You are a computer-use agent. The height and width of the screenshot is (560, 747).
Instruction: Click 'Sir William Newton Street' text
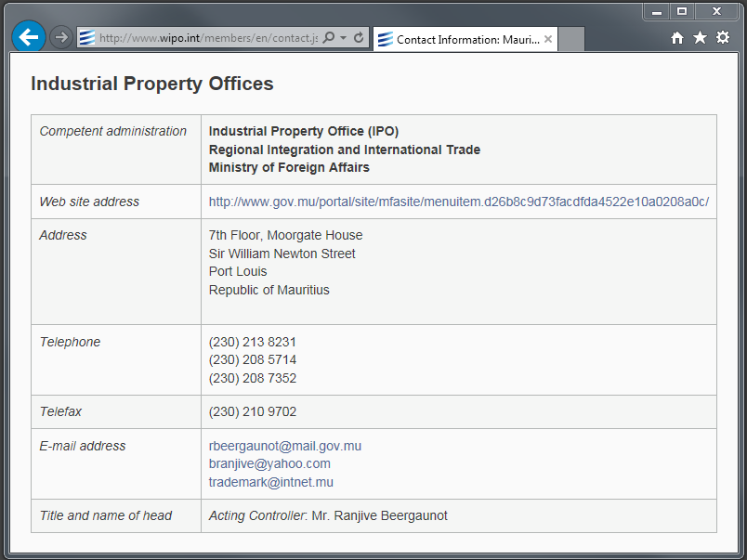pos(282,254)
